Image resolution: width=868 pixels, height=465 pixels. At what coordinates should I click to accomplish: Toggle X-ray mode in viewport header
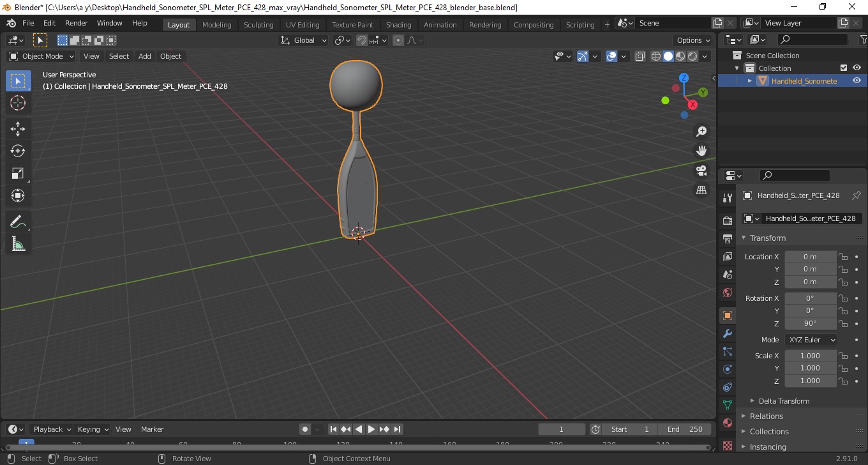pos(640,56)
